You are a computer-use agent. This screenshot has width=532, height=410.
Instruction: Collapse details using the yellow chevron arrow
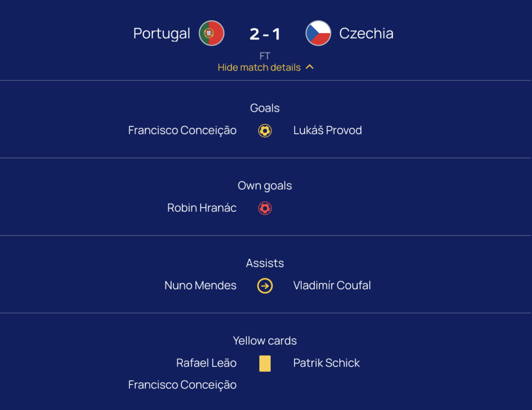(x=310, y=67)
